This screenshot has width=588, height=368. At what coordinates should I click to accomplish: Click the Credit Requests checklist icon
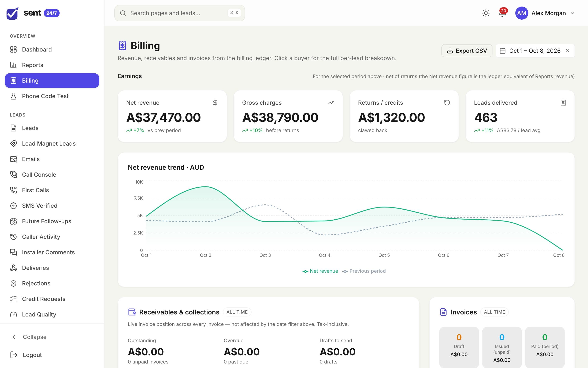click(x=13, y=299)
